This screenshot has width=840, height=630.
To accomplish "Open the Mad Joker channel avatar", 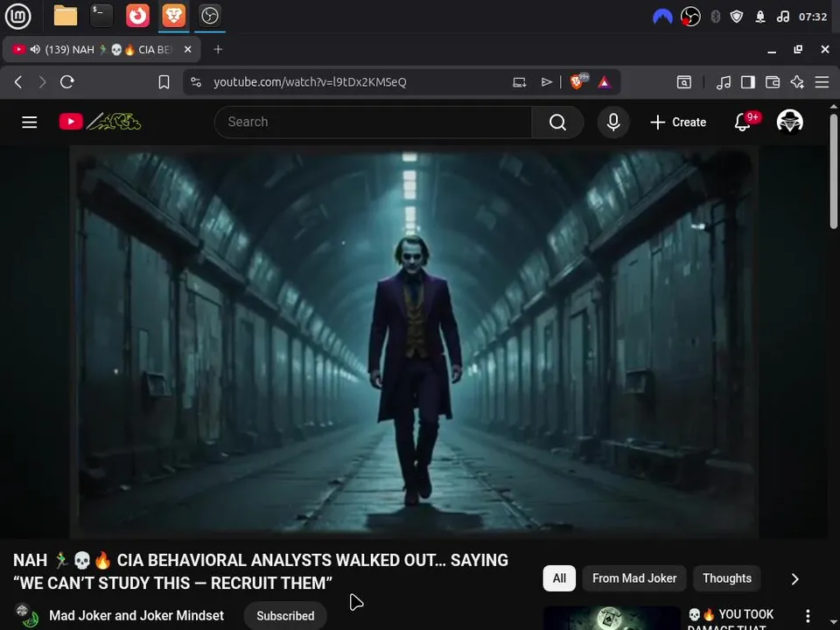I will point(26,616).
